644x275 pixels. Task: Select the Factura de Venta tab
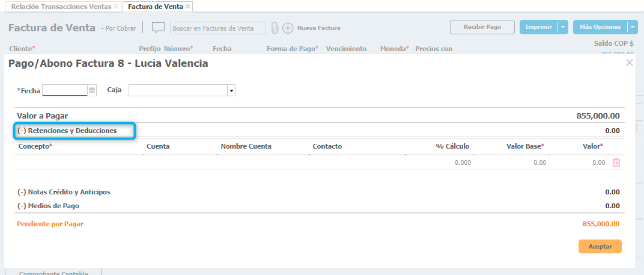coord(155,7)
